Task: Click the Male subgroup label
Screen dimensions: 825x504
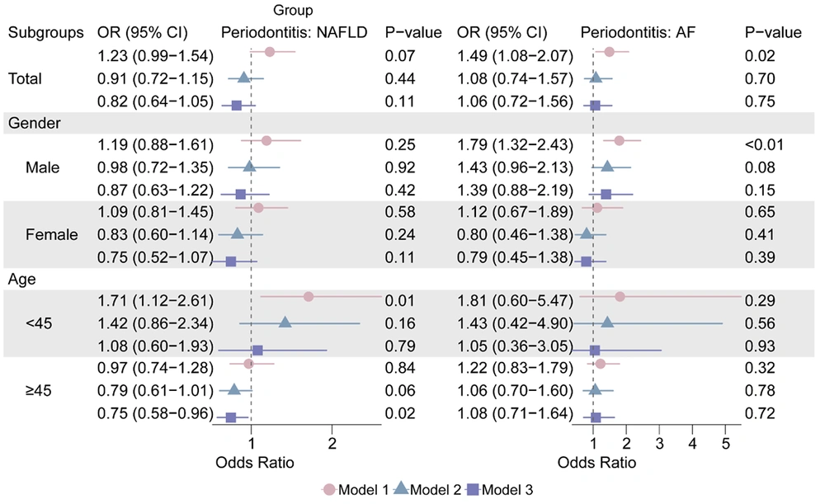Action: point(43,167)
